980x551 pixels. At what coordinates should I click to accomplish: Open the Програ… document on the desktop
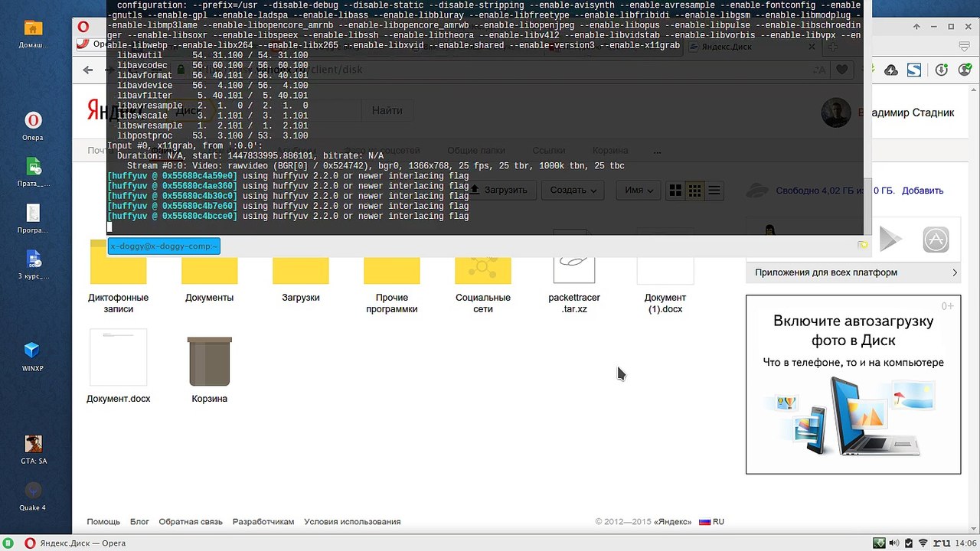(33, 218)
